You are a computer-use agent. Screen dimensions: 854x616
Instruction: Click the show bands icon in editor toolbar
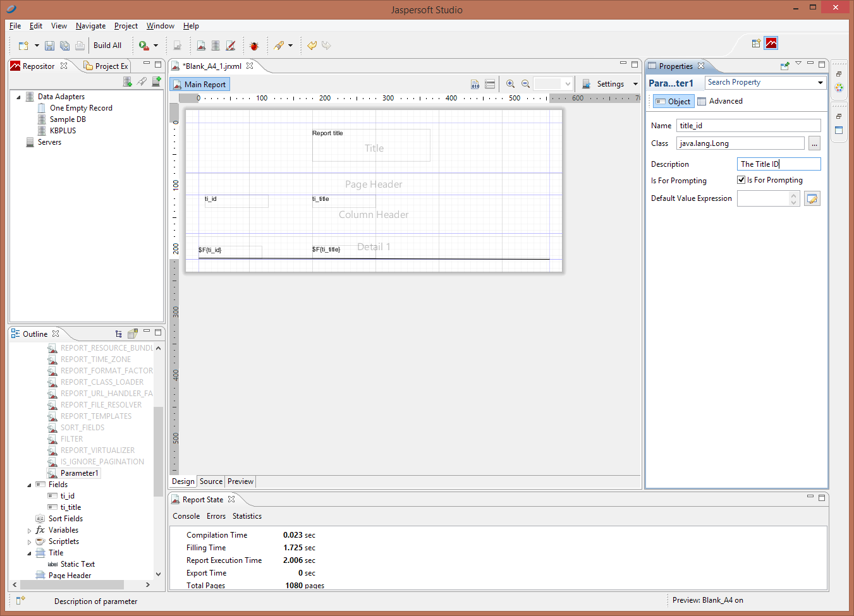[490, 84]
